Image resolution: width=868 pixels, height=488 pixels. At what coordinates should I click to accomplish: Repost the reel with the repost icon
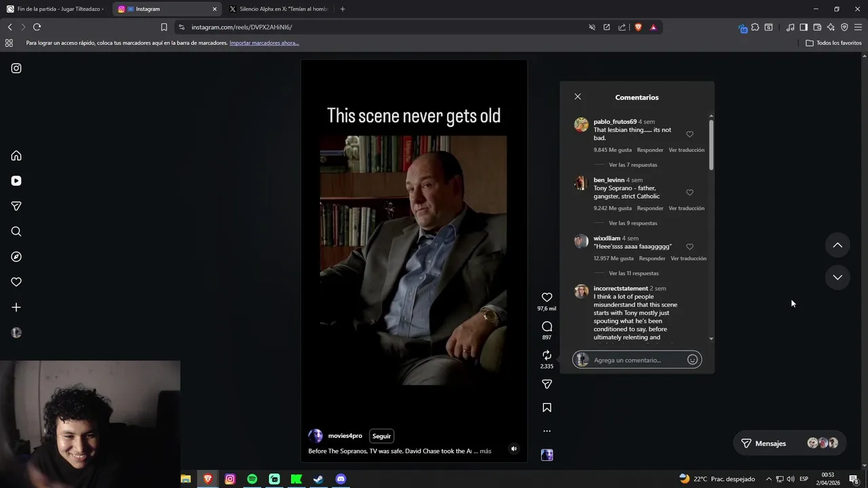[547, 355]
